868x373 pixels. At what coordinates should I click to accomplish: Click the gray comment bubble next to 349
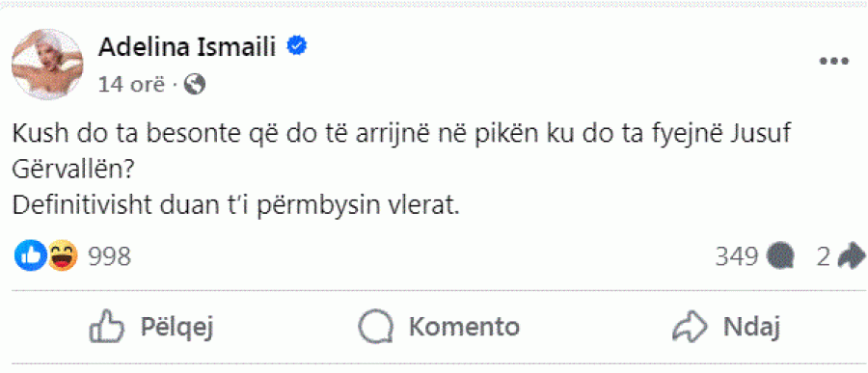(x=781, y=256)
